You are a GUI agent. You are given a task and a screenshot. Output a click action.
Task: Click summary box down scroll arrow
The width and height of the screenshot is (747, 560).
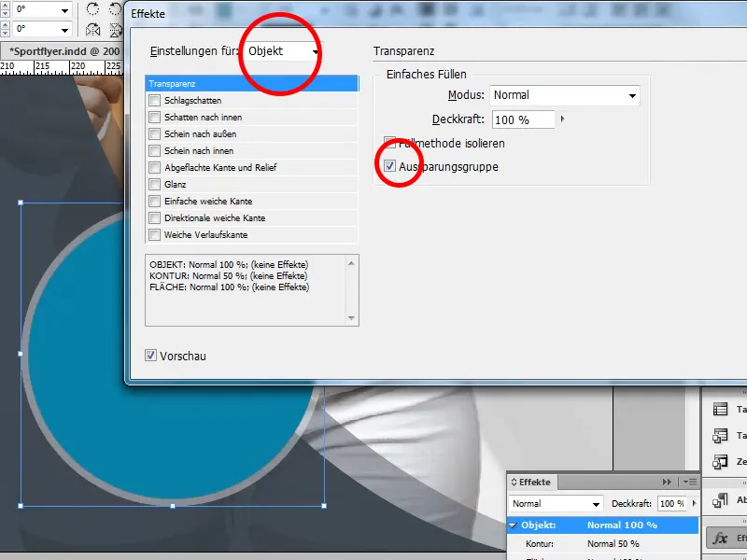[351, 317]
